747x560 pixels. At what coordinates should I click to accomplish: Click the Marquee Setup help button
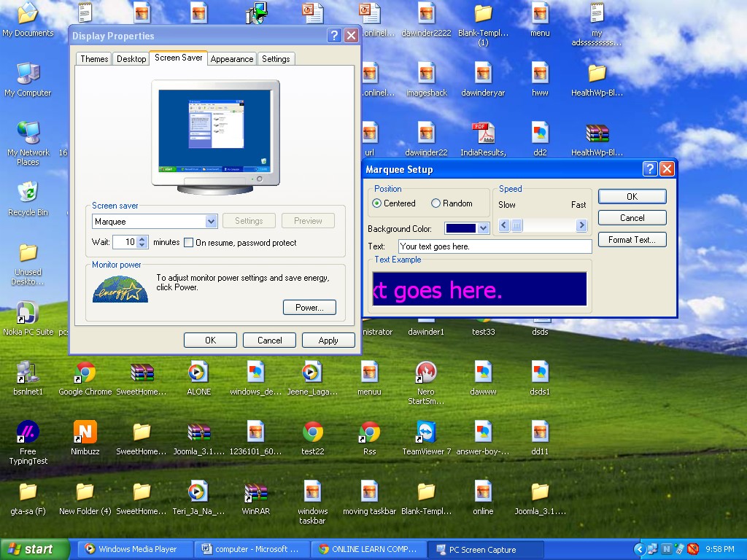650,169
